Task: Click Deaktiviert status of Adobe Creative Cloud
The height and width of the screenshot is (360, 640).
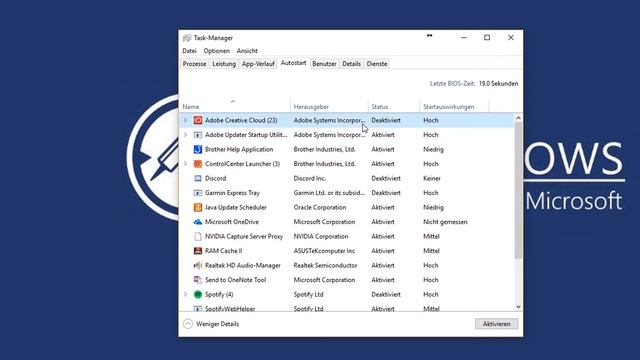Action: pyautogui.click(x=386, y=120)
